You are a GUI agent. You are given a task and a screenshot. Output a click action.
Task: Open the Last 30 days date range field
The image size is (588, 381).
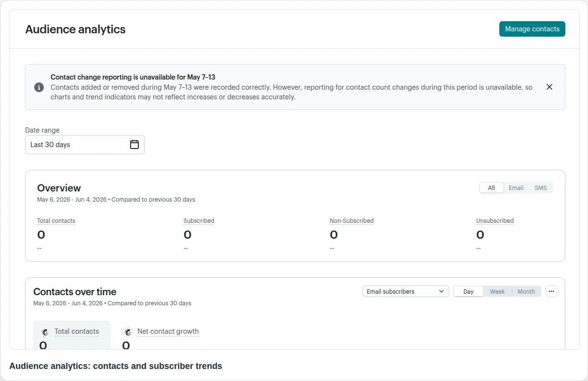[85, 145]
